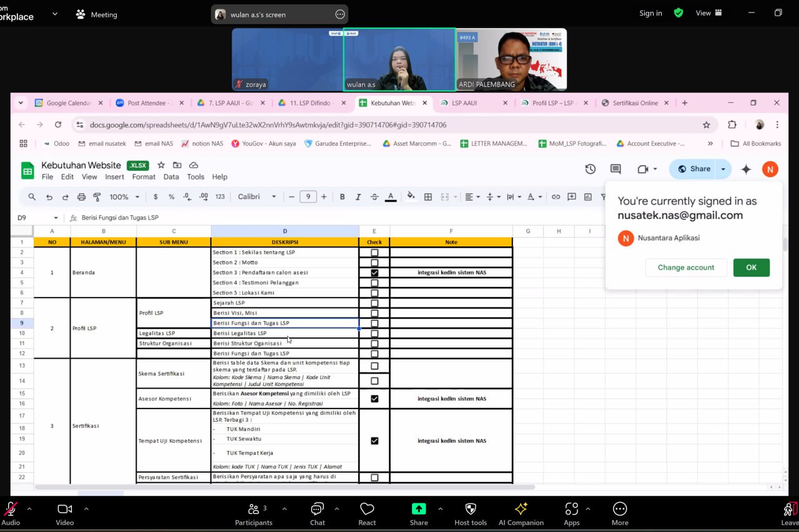The image size is (799, 532).
Task: Expand the Share button dropdown arrow
Action: [723, 169]
